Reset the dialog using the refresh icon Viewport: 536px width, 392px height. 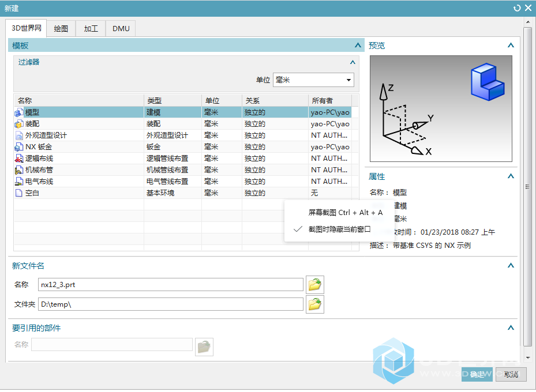coord(517,8)
